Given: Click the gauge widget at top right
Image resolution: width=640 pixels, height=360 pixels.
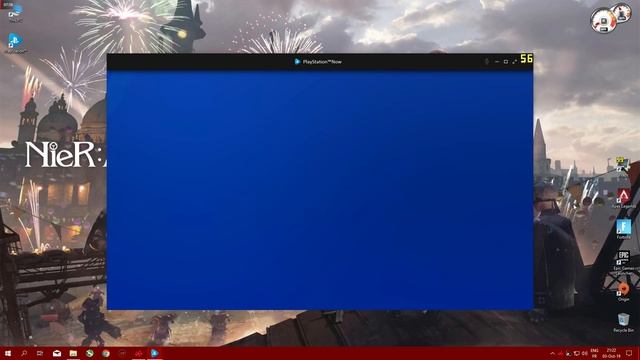Looking at the screenshot, I should tap(610, 18).
